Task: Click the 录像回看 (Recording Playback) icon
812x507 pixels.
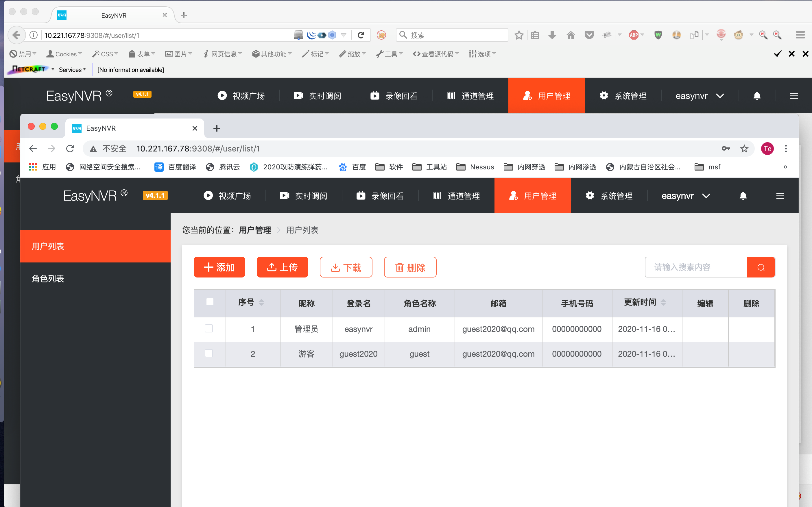Action: (x=360, y=196)
